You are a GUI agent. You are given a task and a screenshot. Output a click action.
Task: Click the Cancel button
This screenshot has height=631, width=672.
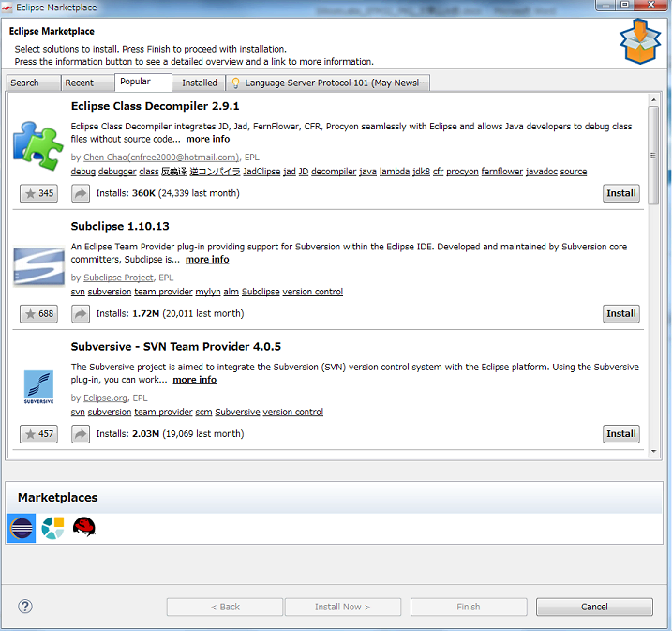click(x=594, y=607)
